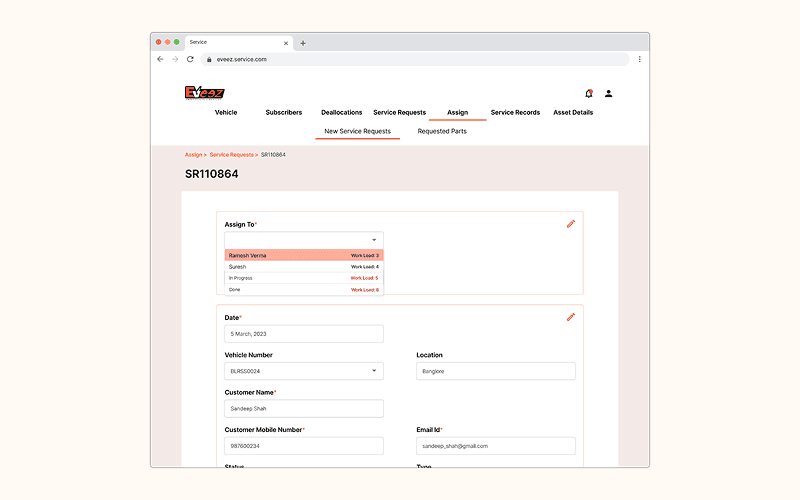Expand the Vehicle Number dropdown arrow
The height and width of the screenshot is (500, 800).
coord(374,371)
